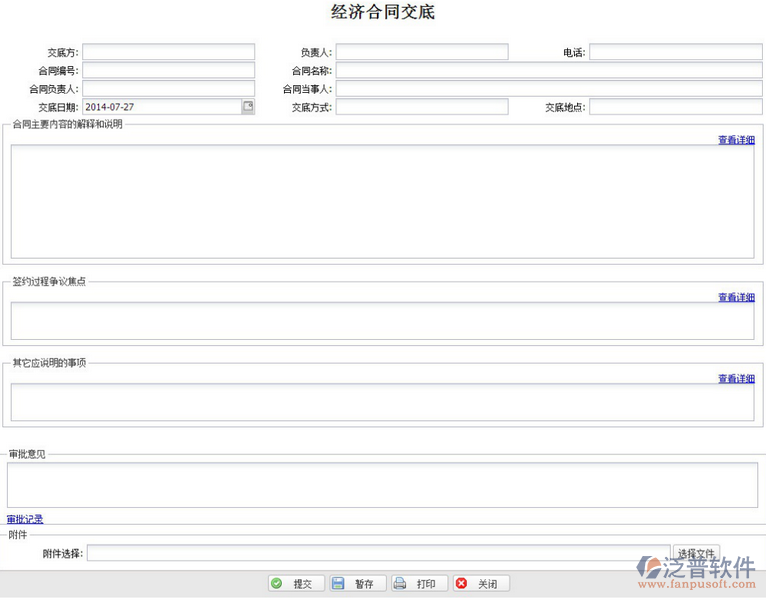Open the 审批记录 link

point(25,519)
